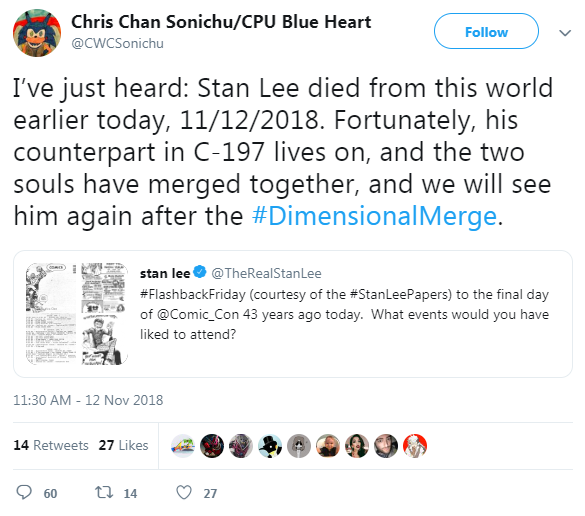Open the tweet options chevron dropdown

565,33
